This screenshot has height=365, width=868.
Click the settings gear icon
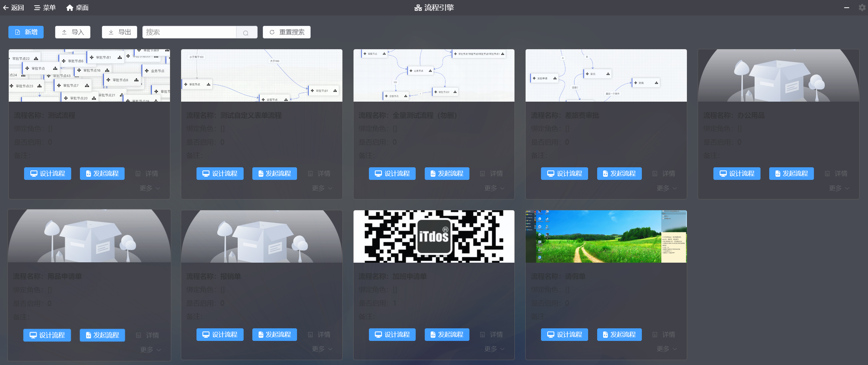[862, 7]
